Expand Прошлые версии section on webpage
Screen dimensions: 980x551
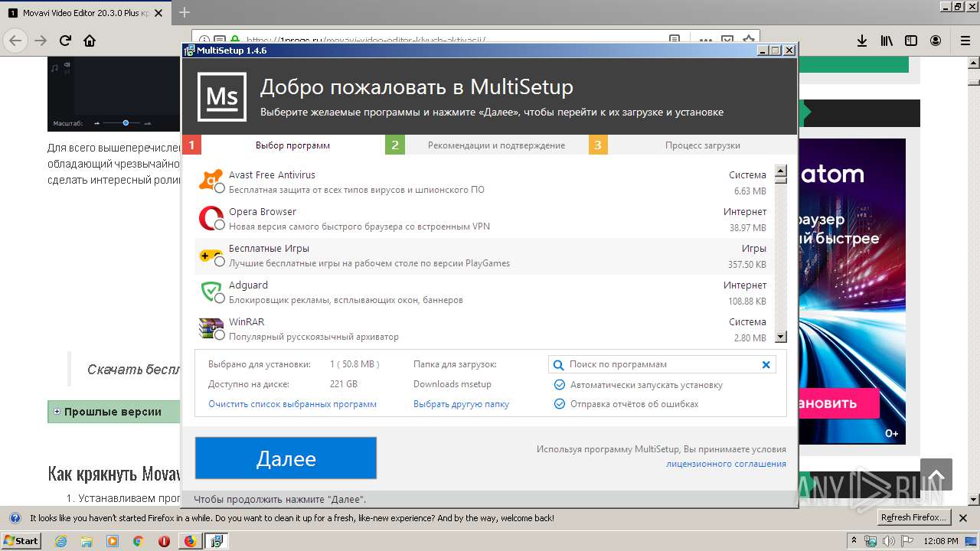pyautogui.click(x=57, y=412)
